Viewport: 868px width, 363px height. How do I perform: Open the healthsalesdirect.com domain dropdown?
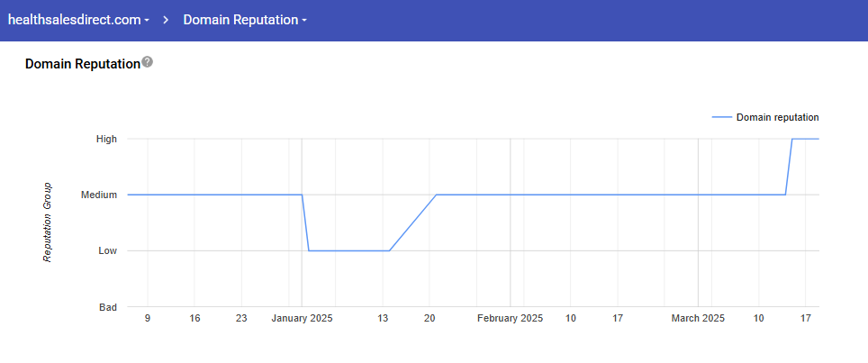point(78,20)
